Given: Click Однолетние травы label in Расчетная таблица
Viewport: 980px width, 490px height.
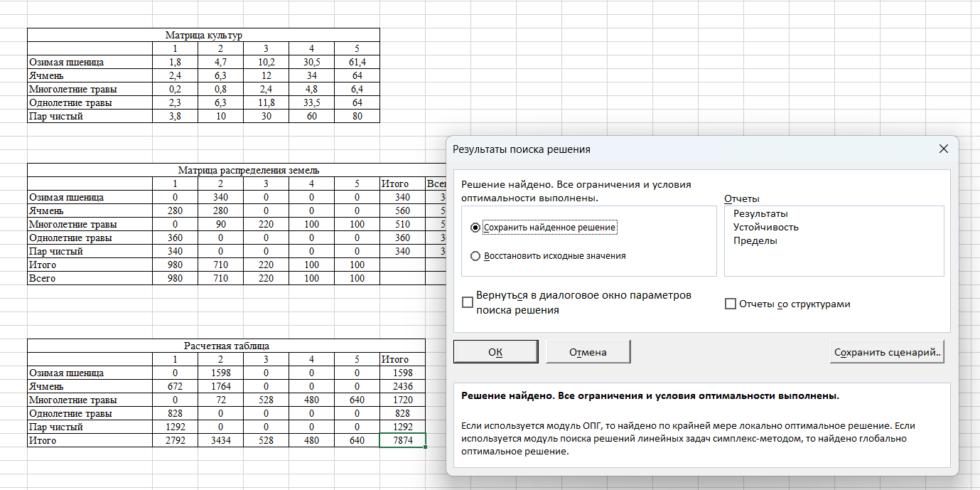Looking at the screenshot, I should 90,413.
